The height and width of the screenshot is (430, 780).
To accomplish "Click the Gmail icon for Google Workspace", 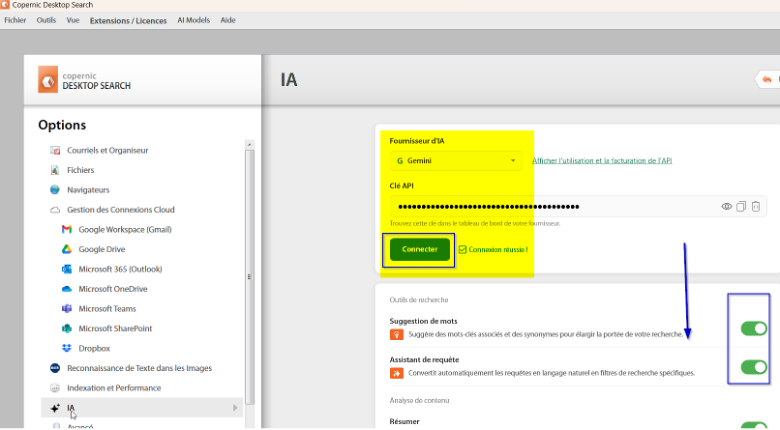I will [67, 229].
